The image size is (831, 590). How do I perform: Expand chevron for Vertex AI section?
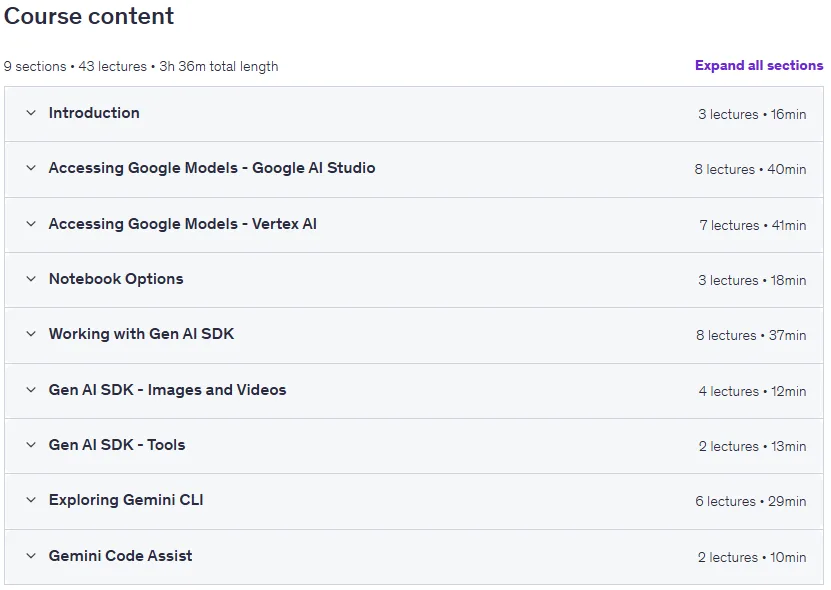point(31,224)
